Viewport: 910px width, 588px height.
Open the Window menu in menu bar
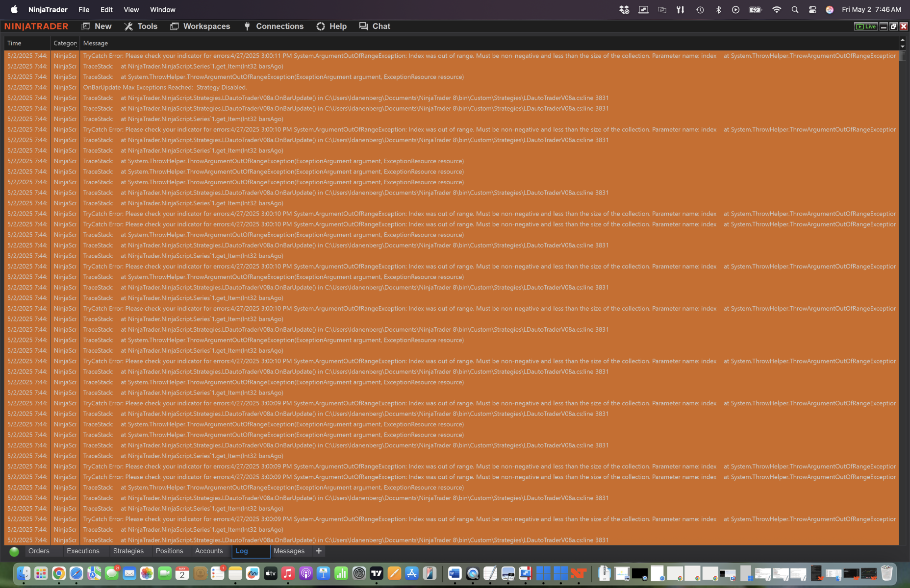pyautogui.click(x=162, y=9)
